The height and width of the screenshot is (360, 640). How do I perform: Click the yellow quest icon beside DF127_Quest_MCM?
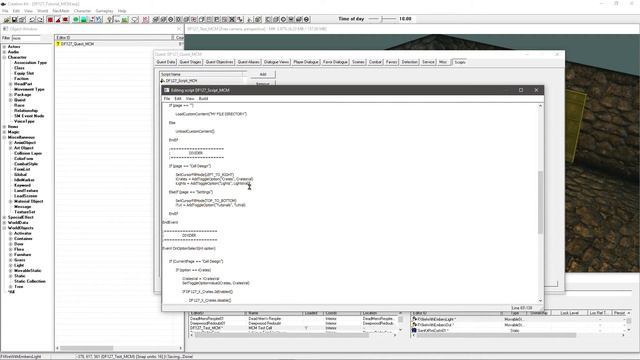[x=58, y=44]
